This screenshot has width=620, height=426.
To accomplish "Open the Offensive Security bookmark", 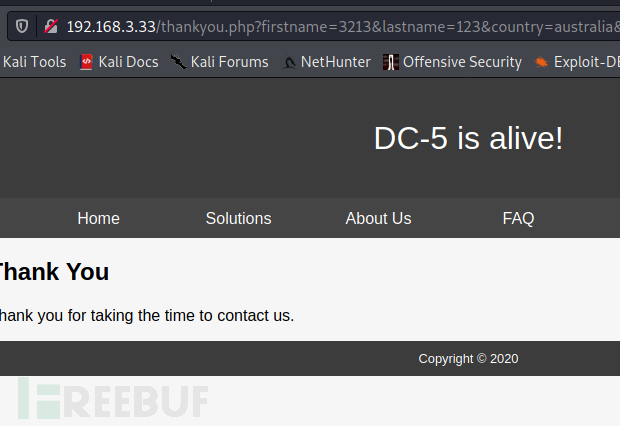I will pyautogui.click(x=452, y=62).
